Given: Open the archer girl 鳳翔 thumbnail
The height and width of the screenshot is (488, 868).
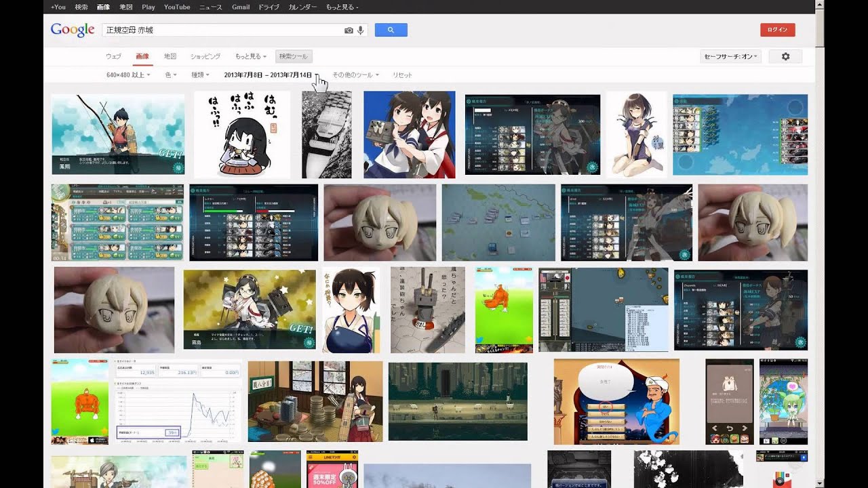Looking at the screenshot, I should (x=118, y=134).
